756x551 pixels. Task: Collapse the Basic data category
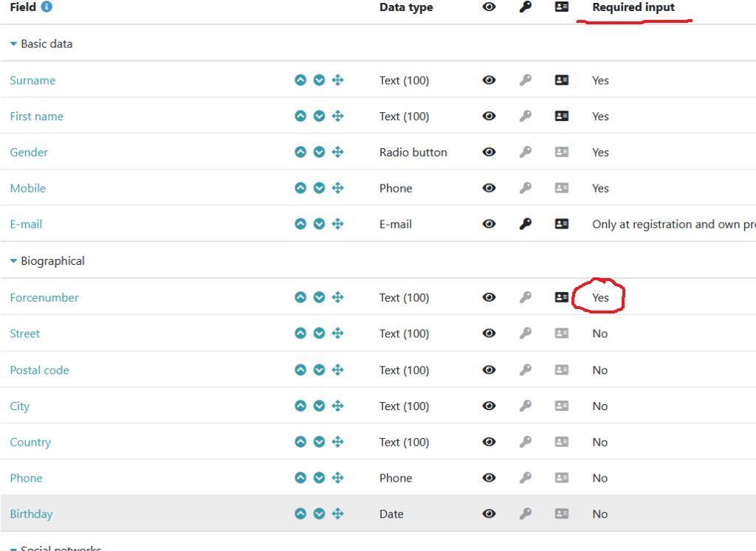13,44
